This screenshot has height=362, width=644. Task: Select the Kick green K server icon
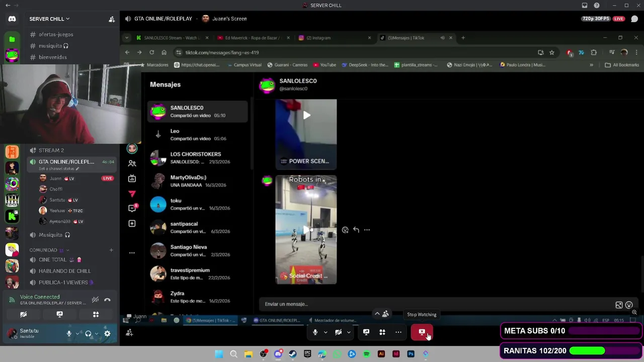pos(12,216)
